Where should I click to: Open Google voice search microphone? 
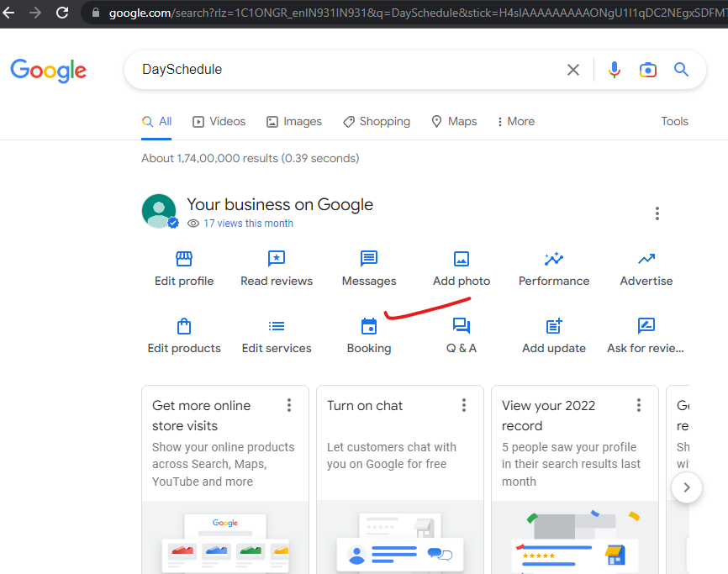pyautogui.click(x=615, y=71)
